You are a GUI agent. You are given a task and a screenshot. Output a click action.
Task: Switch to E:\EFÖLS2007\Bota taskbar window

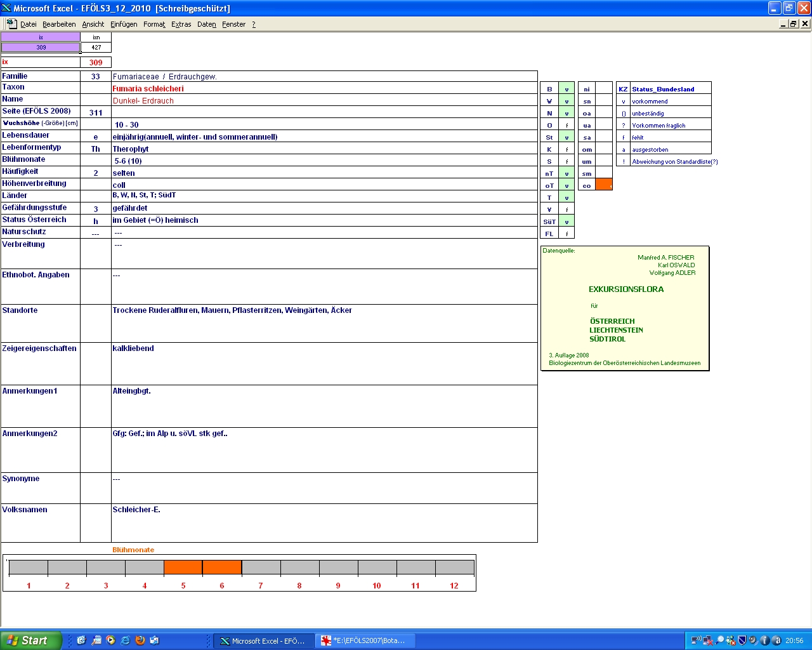pos(365,640)
